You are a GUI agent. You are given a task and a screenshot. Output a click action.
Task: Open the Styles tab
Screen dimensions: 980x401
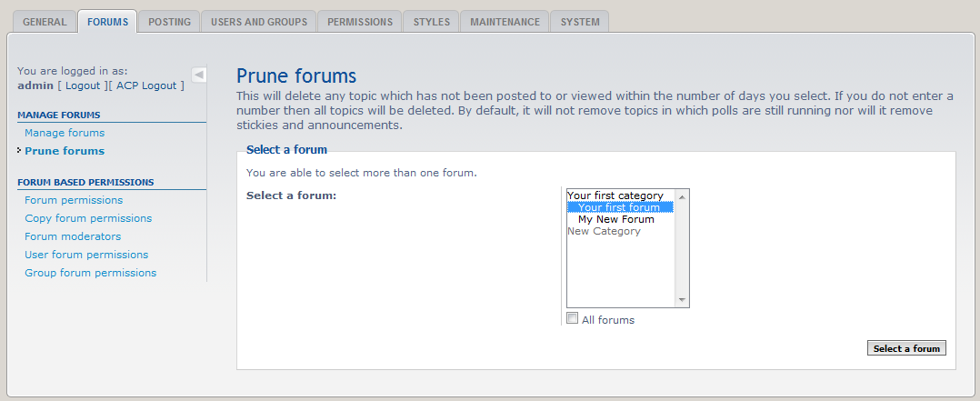click(431, 22)
